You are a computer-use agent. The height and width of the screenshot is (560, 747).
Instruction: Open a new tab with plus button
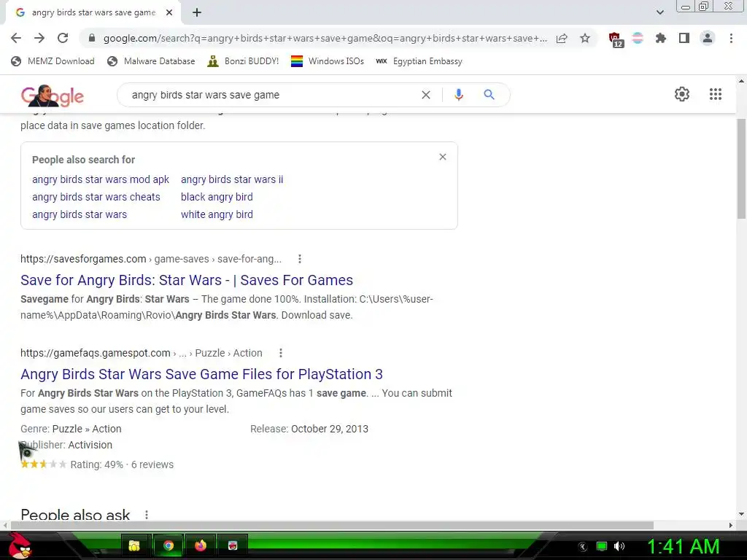[197, 12]
